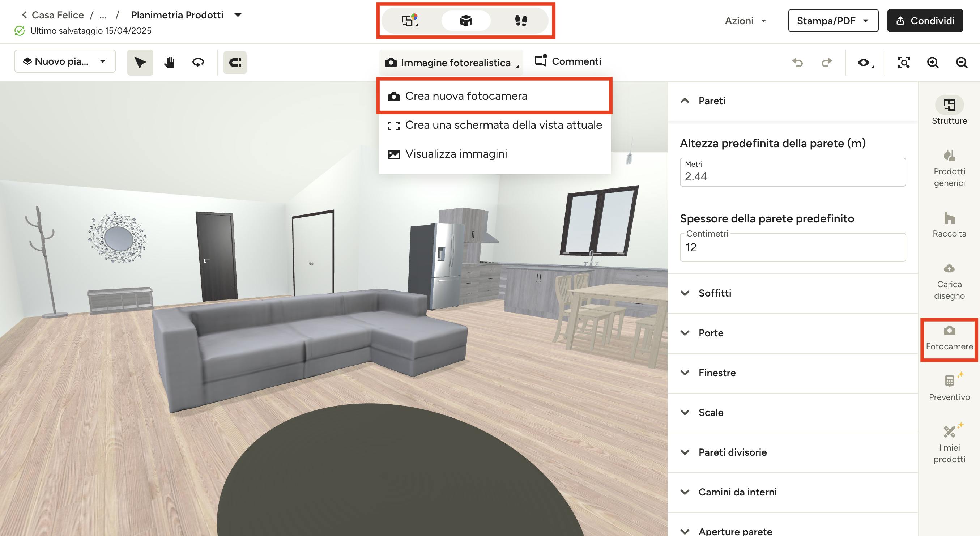Open the Immagine fotorealistica menu
This screenshot has width=980, height=536.
[x=451, y=62]
